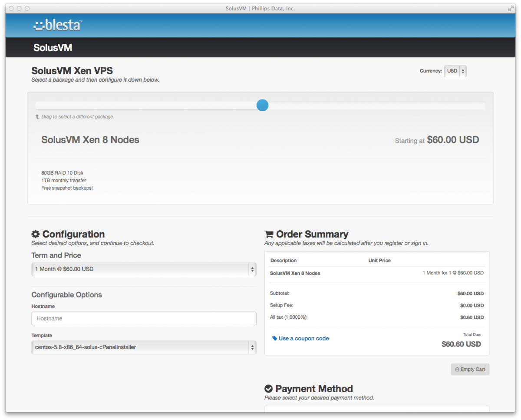Screen dimensions: 521x420
Task: Click the Free snapshot backups! text
Action: tap(67, 188)
